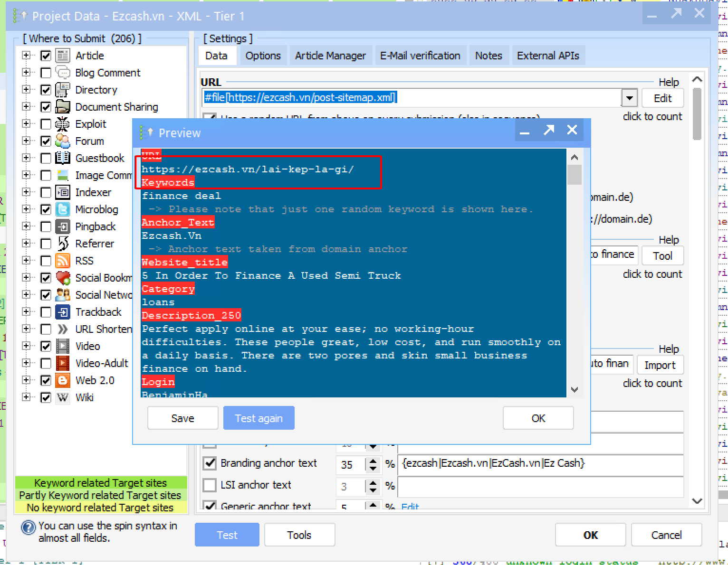Image resolution: width=728 pixels, height=565 pixels.
Task: Click the Exploit bug icon
Action: (63, 124)
